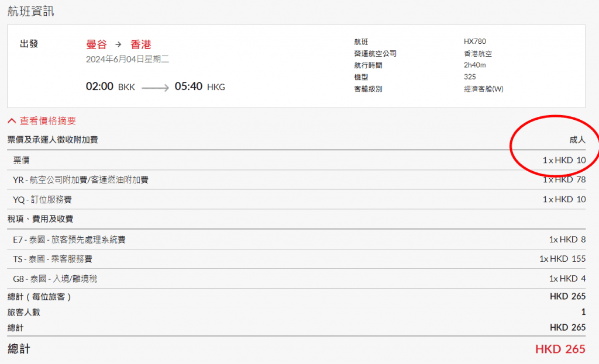
Task: Click the red HKD 265 grand total
Action: click(x=560, y=349)
